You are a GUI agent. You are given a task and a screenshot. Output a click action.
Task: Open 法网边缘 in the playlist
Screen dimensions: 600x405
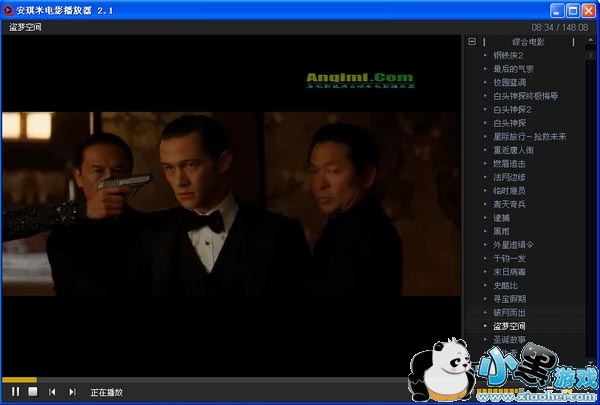coord(509,177)
